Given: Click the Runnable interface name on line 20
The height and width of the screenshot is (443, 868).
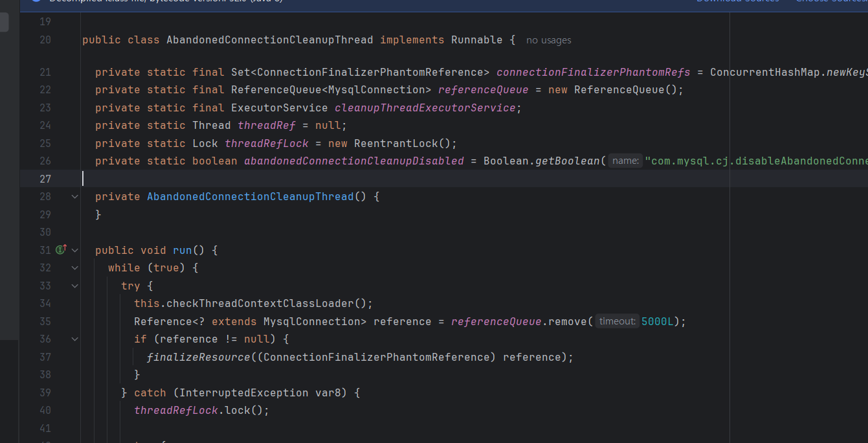Looking at the screenshot, I should (x=477, y=40).
